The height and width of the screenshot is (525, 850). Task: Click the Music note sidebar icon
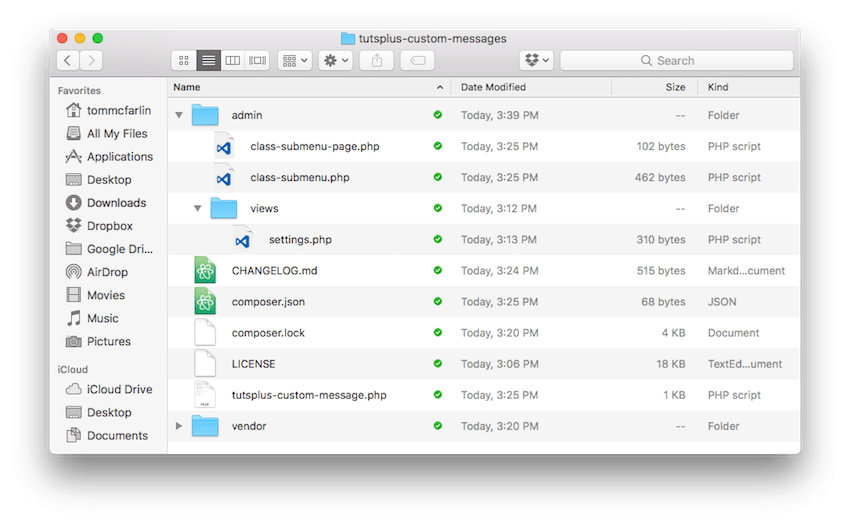pos(73,318)
